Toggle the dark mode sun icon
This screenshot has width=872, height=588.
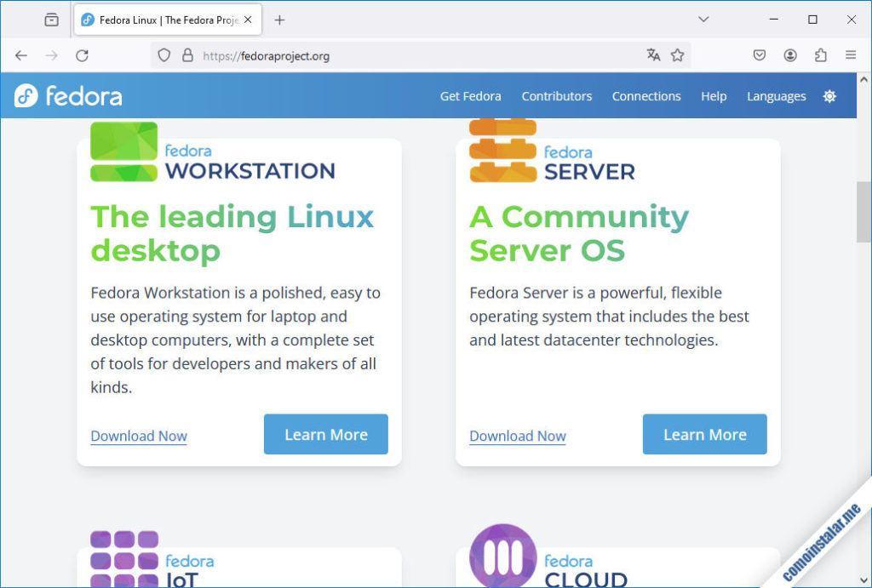click(829, 96)
